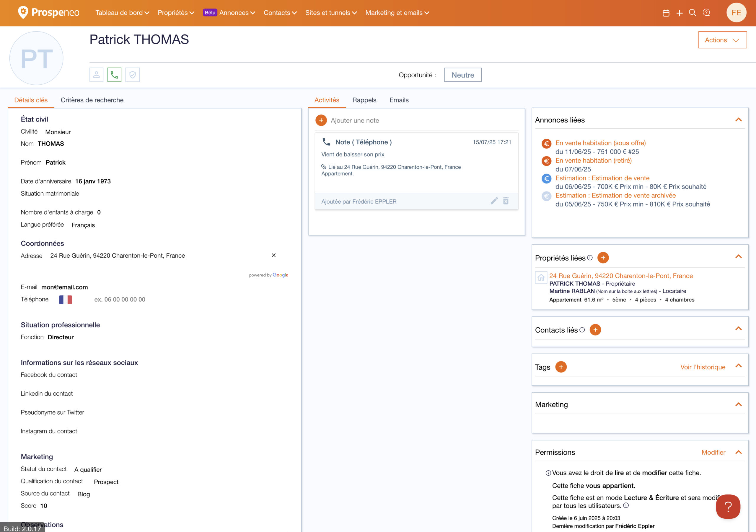Click Modifier in Permissions panel
The width and height of the screenshot is (756, 532).
(x=713, y=452)
